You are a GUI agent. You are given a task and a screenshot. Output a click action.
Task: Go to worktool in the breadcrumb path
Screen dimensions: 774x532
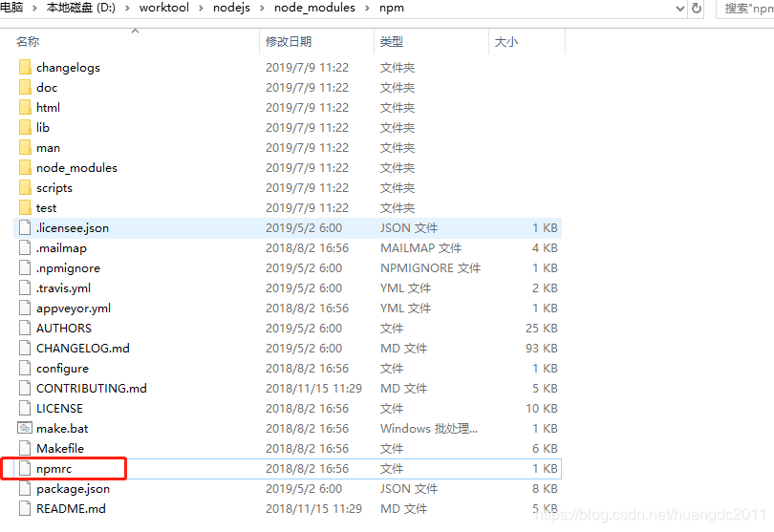[164, 8]
